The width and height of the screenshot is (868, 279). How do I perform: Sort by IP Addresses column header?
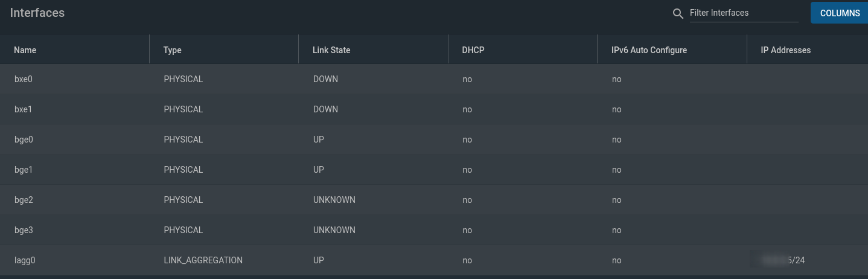pyautogui.click(x=785, y=50)
